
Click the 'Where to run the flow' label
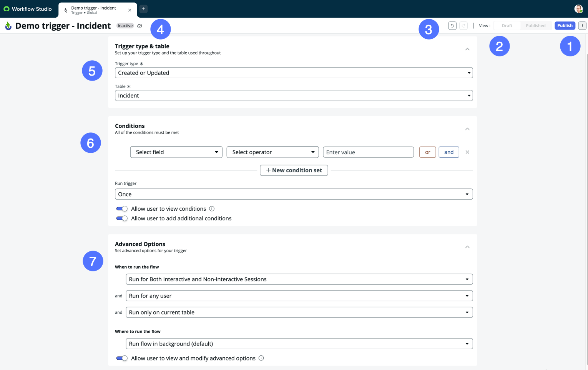138,332
